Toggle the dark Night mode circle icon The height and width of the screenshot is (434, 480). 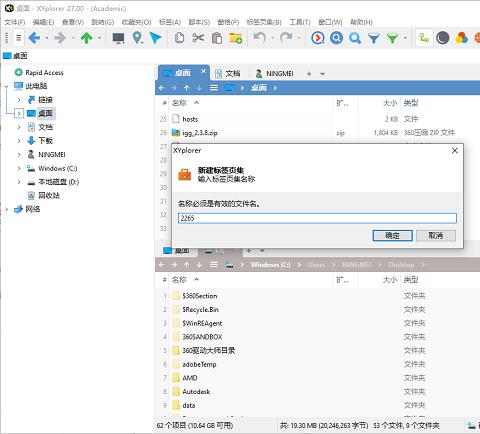coord(443,38)
